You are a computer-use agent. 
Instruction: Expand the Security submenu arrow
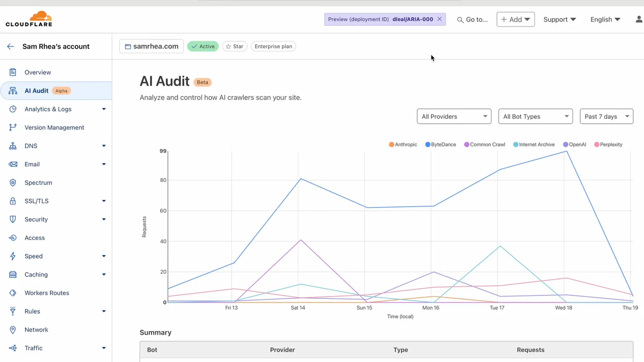point(104,219)
